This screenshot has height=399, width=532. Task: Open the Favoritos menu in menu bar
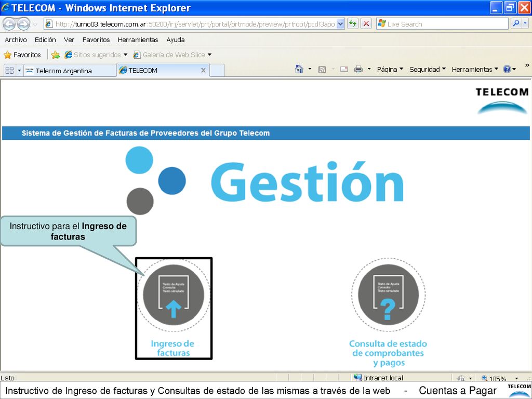pos(96,39)
